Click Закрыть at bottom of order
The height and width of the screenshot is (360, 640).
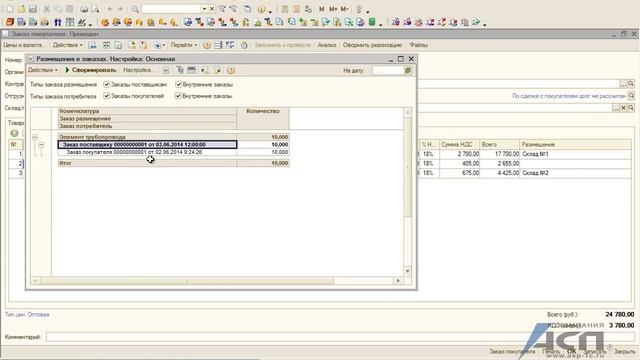624,351
